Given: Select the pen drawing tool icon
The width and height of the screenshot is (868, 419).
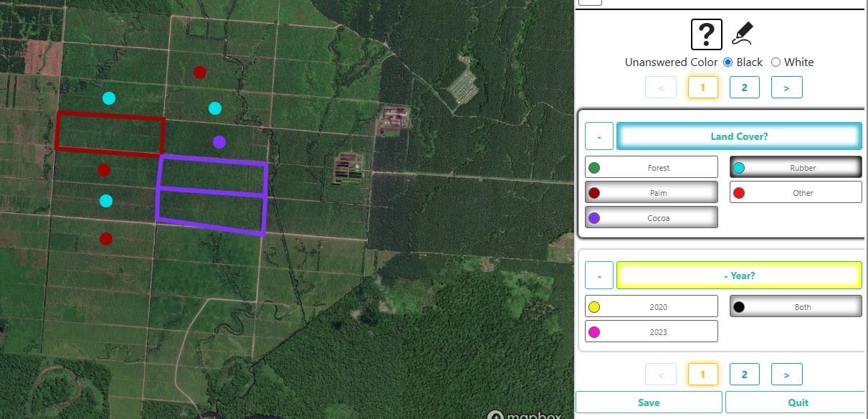Looking at the screenshot, I should point(743,33).
